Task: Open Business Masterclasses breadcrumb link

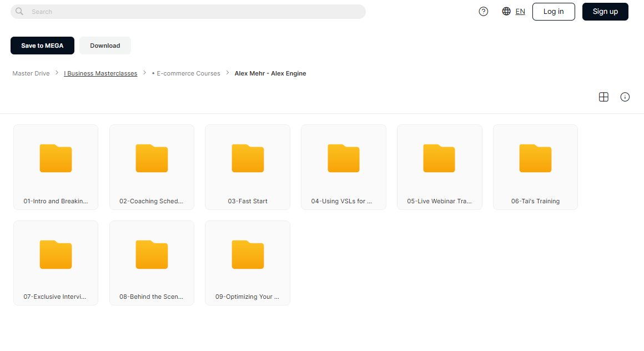Action: (100, 73)
